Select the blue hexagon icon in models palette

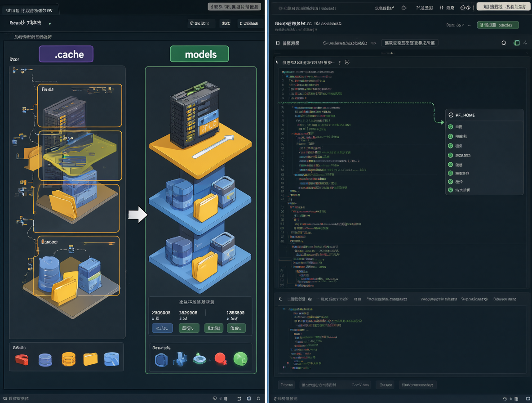(161, 359)
